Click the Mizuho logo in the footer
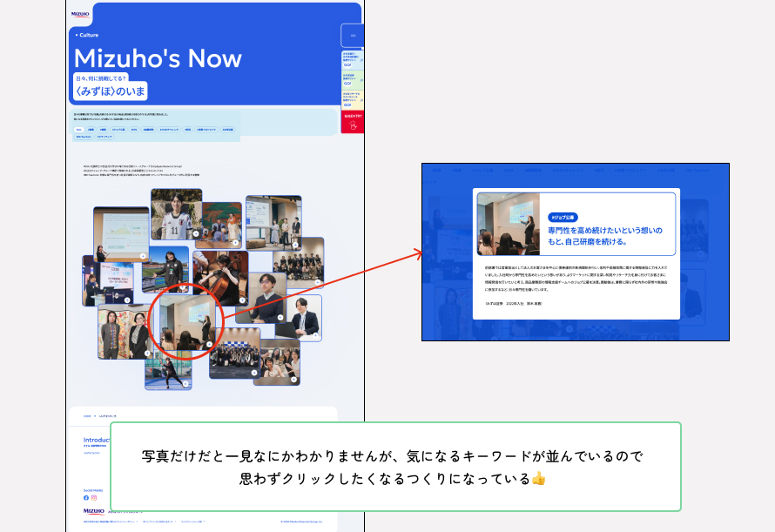 click(x=93, y=511)
